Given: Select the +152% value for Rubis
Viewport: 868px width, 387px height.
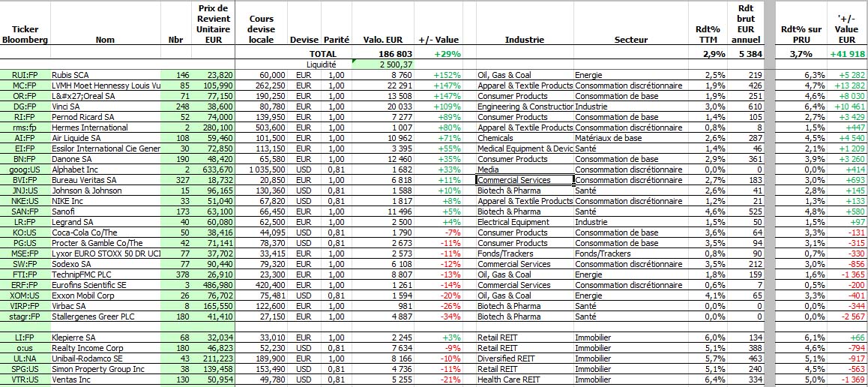Looking at the screenshot, I should [x=438, y=75].
